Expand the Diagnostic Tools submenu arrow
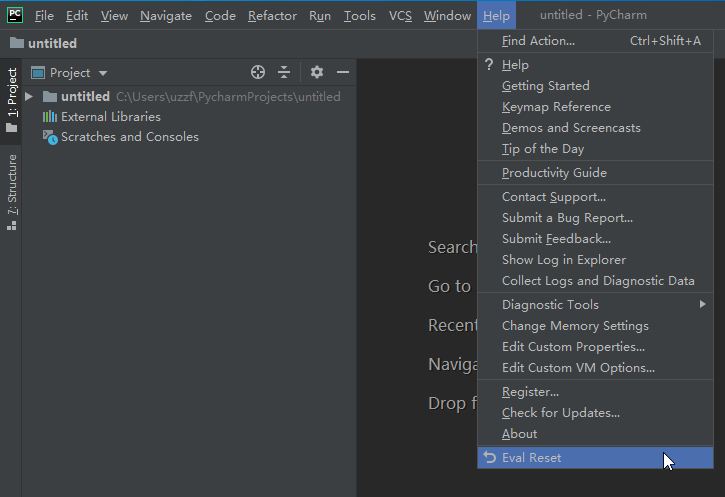 point(702,304)
